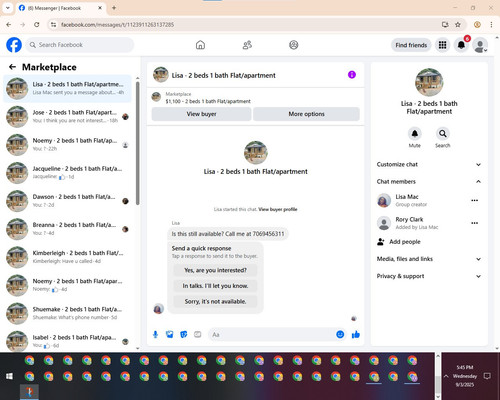
Task: Reload the page with the browser refresh icon
Action: coord(37,25)
